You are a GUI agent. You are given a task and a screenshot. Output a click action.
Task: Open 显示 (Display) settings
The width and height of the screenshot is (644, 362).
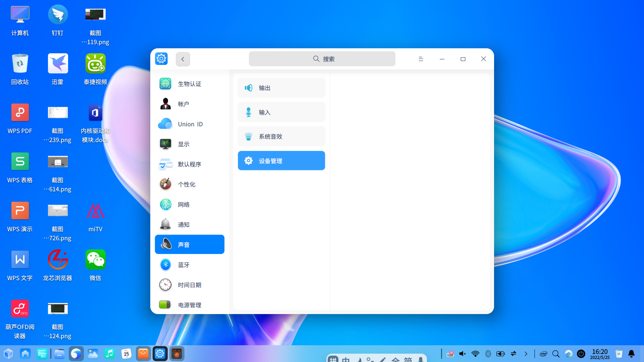190,144
